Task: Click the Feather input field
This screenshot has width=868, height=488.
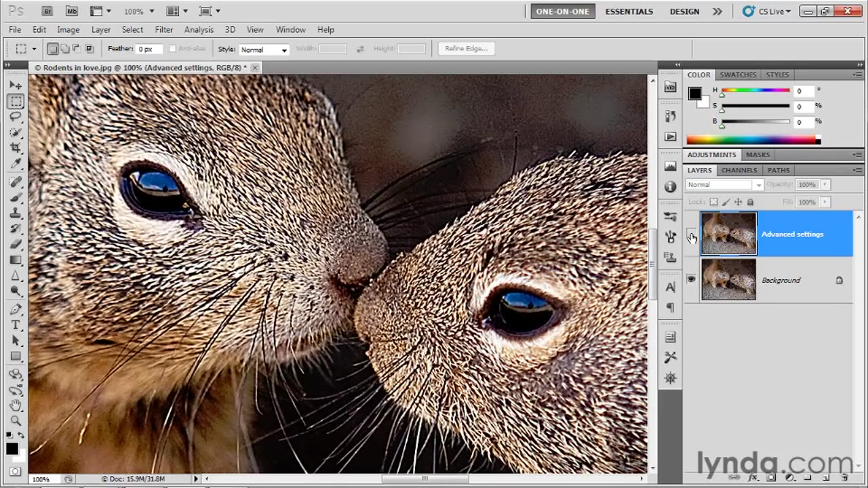Action: click(149, 49)
